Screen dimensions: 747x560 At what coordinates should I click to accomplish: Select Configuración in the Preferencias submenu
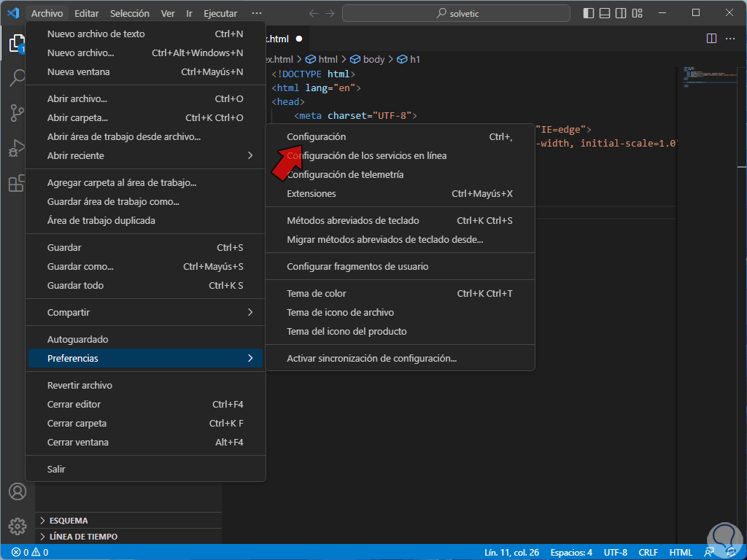(x=316, y=136)
